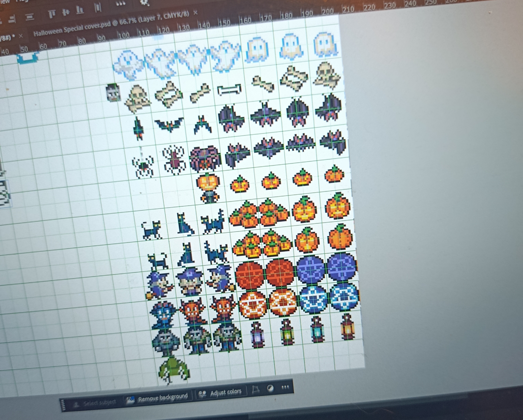Image resolution: width=523 pixels, height=420 pixels.
Task: Click the Distribute horizontally icon
Action: [x=98, y=7]
